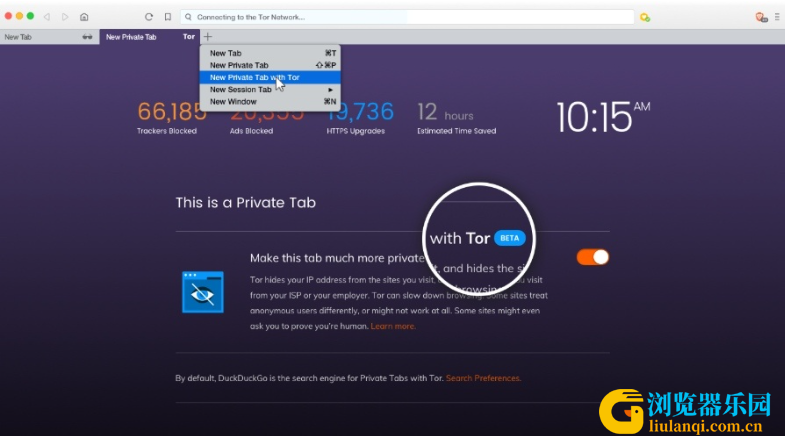This screenshot has height=436, width=785.
Task: Close the window with red button
Action: (8, 16)
